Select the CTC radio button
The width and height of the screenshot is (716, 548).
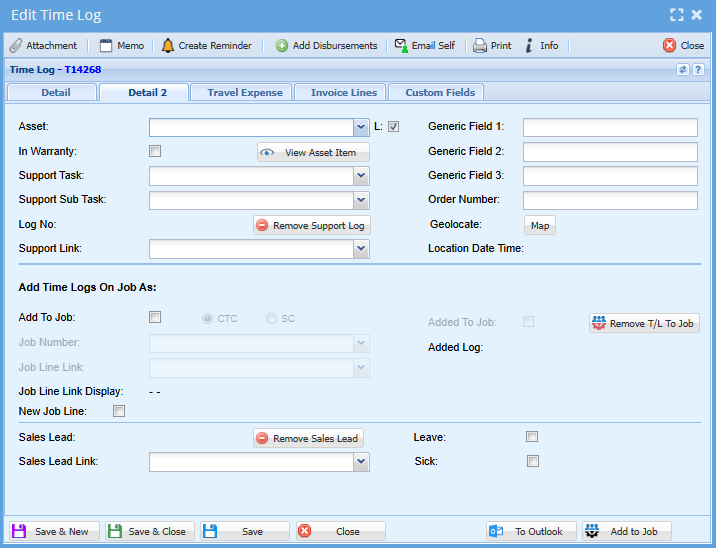point(208,319)
